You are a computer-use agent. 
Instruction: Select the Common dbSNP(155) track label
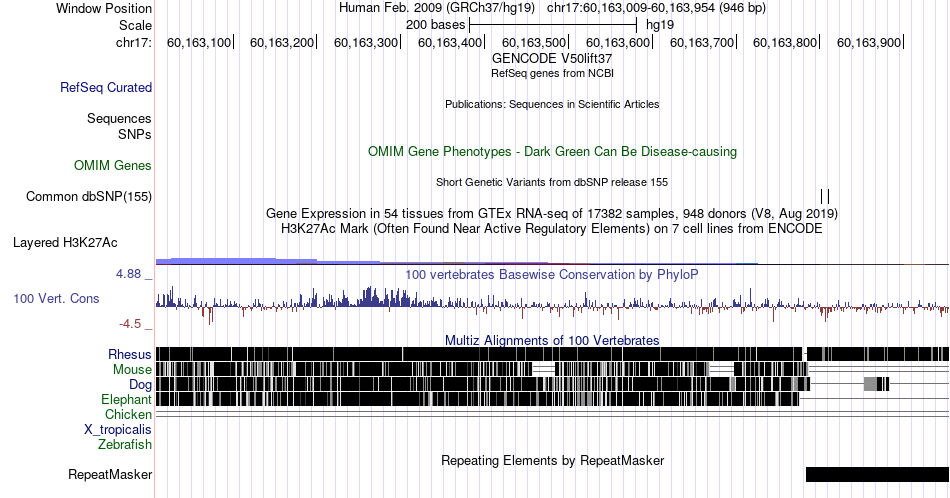(x=89, y=196)
